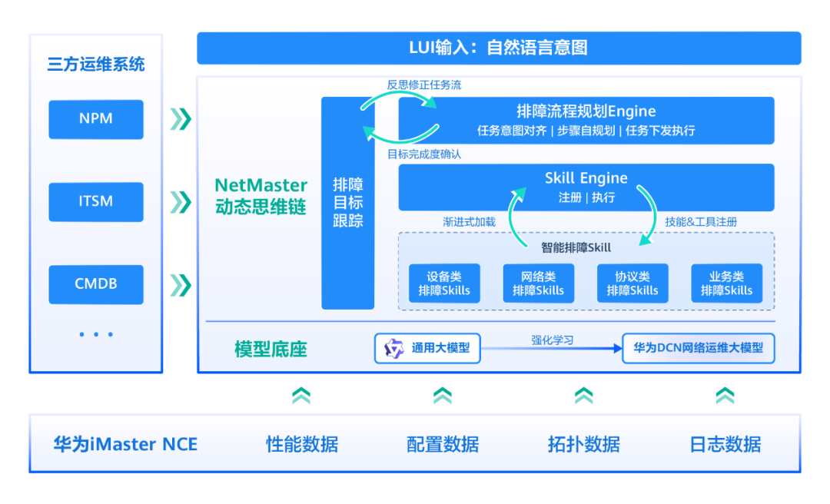Click the CMDB box
830x504 pixels.
pos(96,284)
